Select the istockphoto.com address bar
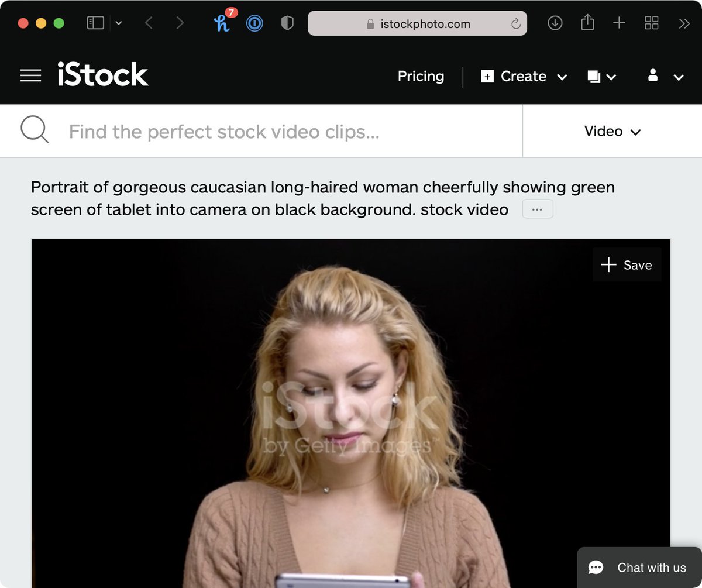Image resolution: width=702 pixels, height=588 pixels. [x=417, y=23]
